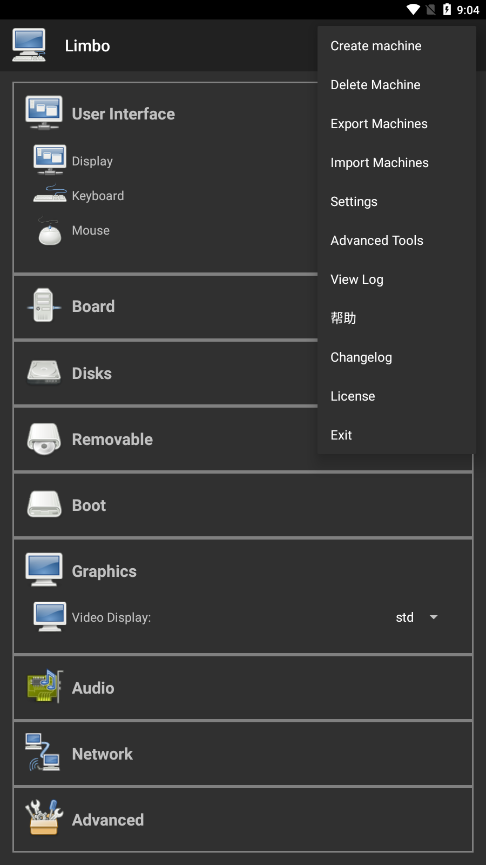The height and width of the screenshot is (865, 486).
Task: Click the User Interface monitor icon
Action: [x=44, y=113]
